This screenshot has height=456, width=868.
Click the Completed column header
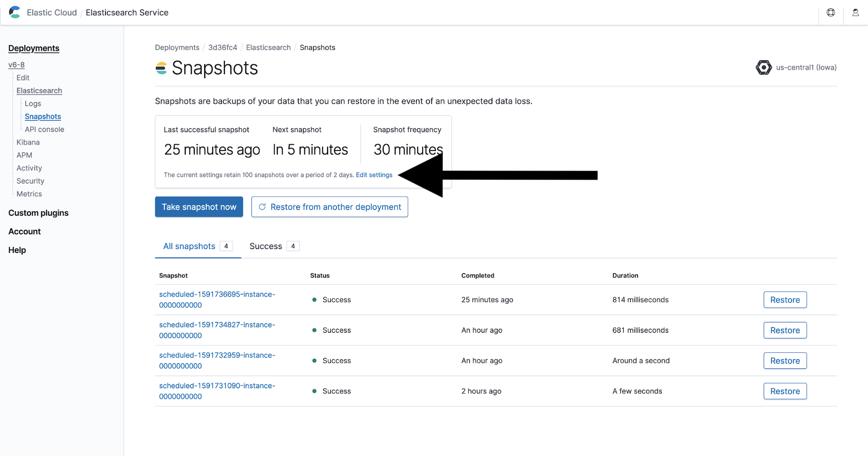(x=478, y=276)
